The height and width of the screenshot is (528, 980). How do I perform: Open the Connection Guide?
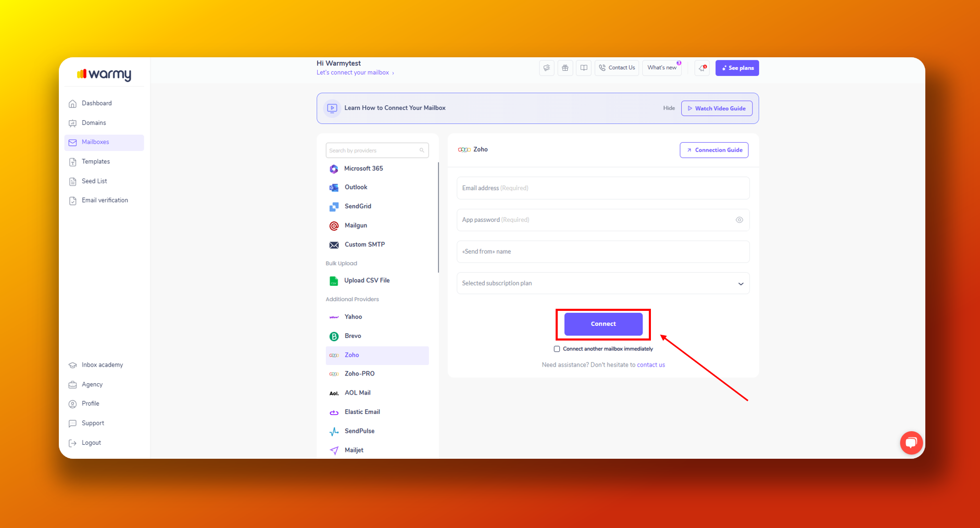click(x=714, y=150)
